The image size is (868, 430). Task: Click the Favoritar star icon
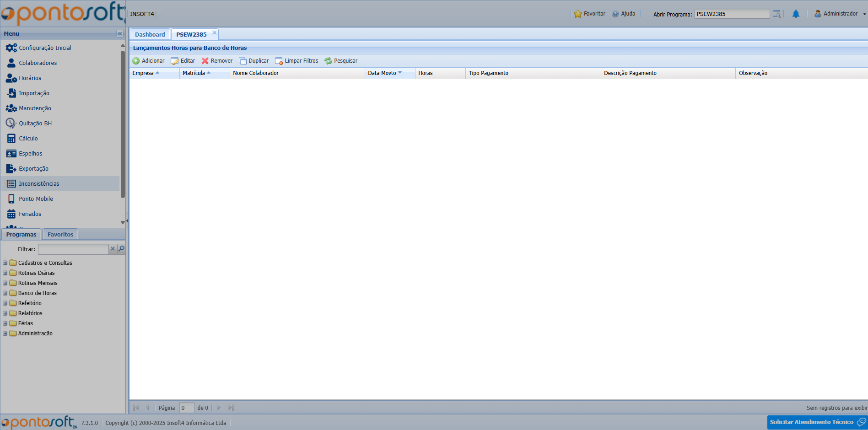click(578, 14)
